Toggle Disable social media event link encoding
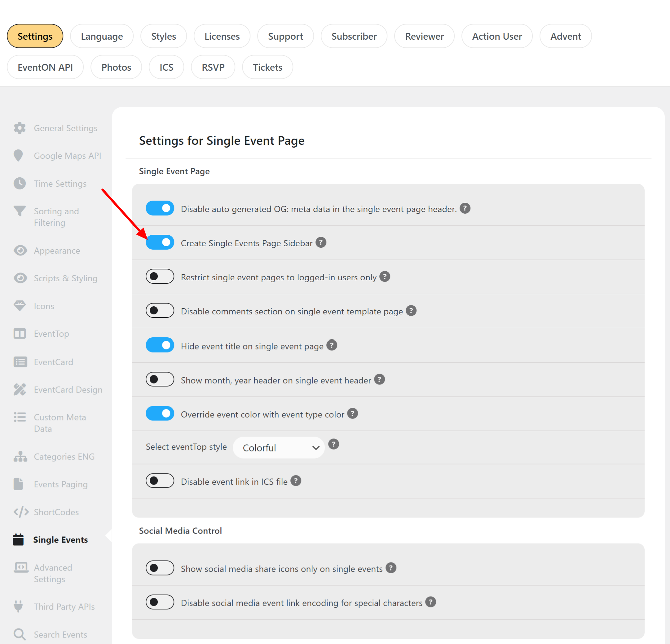The image size is (670, 644). tap(160, 602)
